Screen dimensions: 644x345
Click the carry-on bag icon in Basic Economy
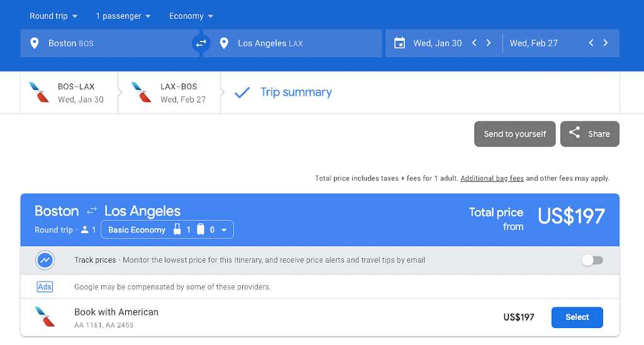click(177, 229)
